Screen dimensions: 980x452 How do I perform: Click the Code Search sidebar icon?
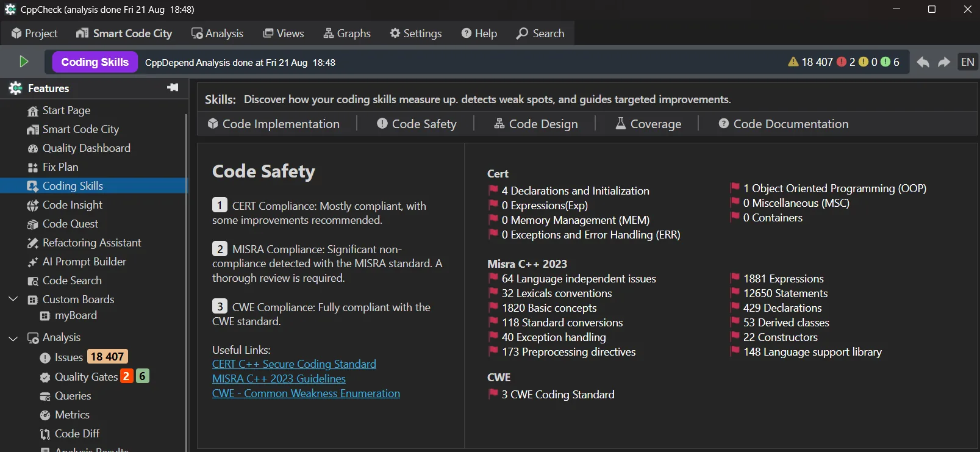click(33, 281)
